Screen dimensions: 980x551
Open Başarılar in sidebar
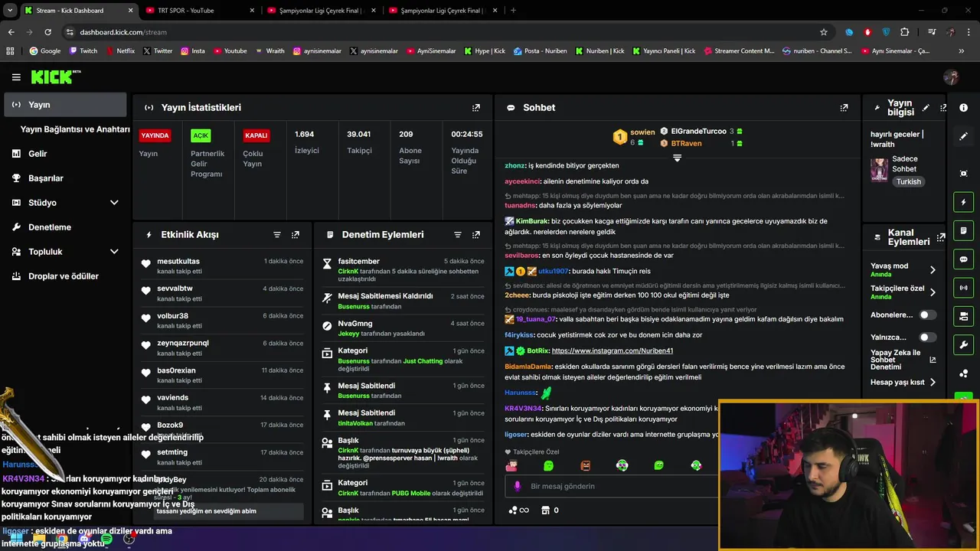coord(65,178)
